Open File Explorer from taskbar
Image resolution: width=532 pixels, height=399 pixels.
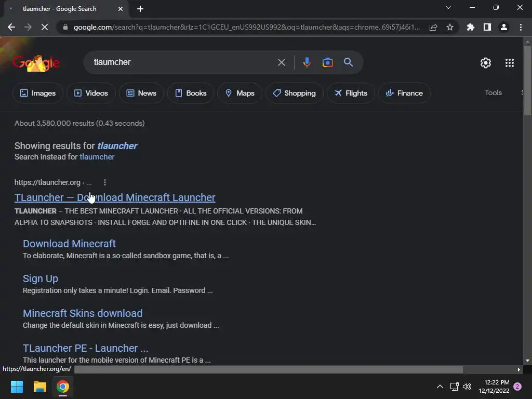pos(39,387)
